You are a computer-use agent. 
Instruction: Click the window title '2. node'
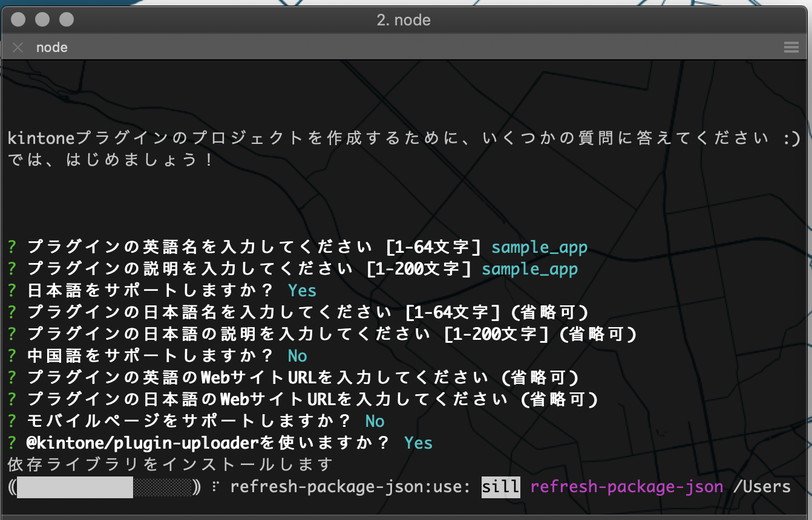point(404,20)
